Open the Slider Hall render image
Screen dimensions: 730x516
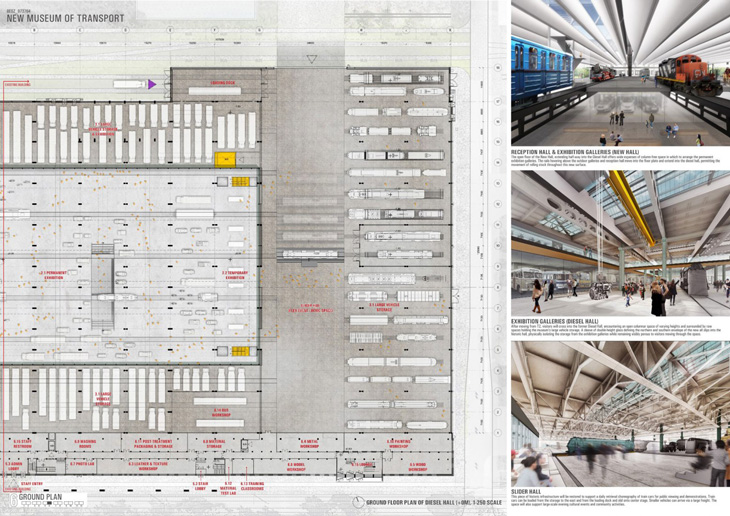pos(620,414)
